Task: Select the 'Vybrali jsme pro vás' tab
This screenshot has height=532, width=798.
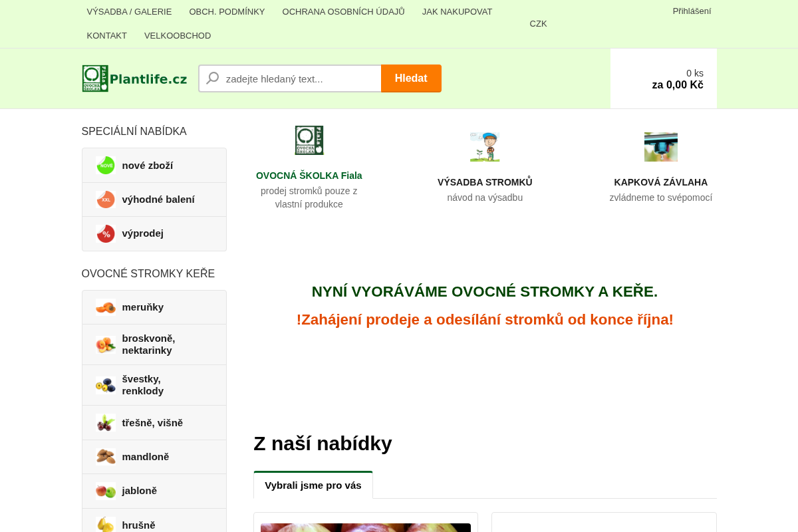Action: coord(313,485)
